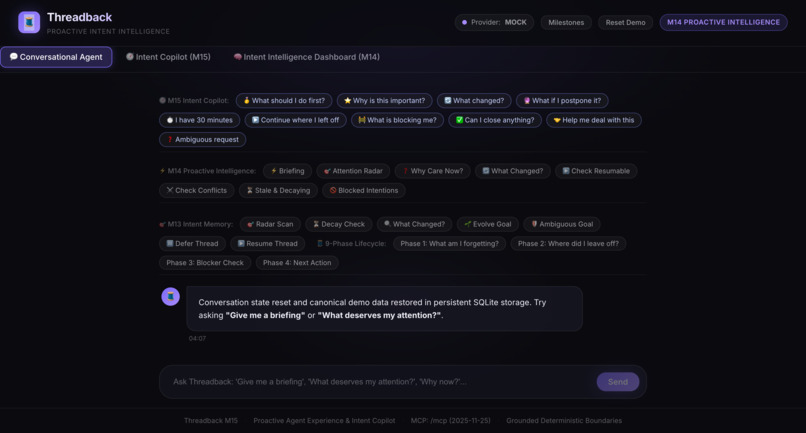Choose the Stale & Decaying chip
The image size is (806, 433).
(x=278, y=190)
